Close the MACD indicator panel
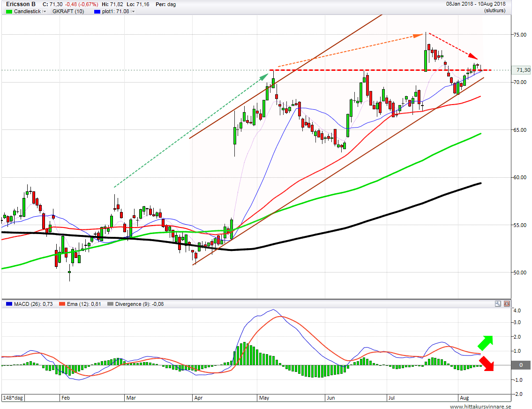 507,304
